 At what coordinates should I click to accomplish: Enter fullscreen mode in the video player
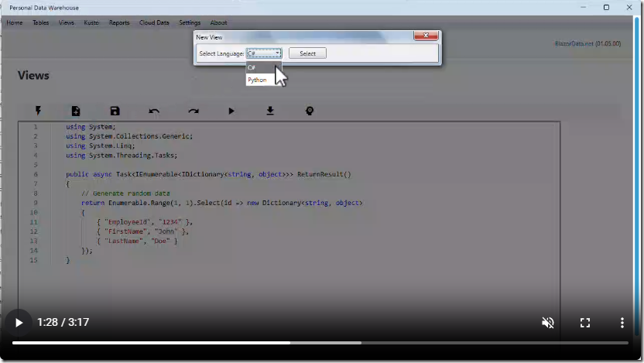click(x=585, y=323)
